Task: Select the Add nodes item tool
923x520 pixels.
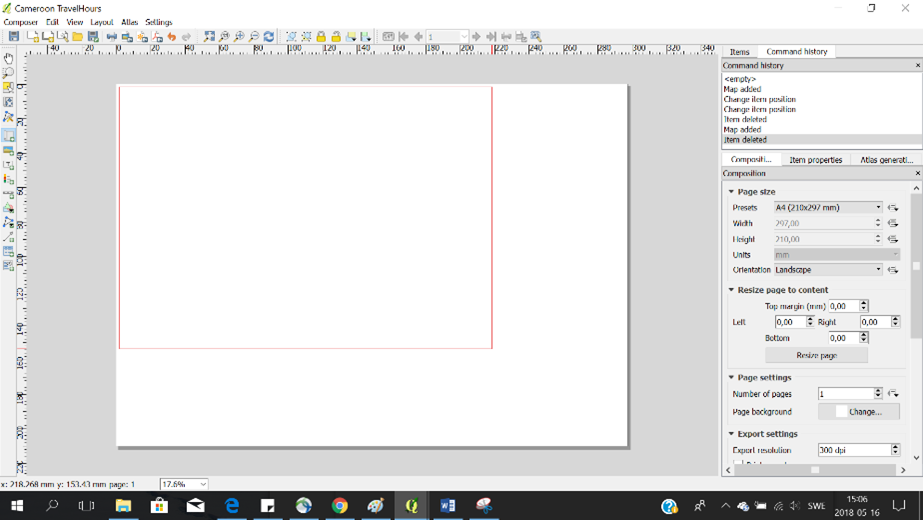Action: tap(8, 223)
